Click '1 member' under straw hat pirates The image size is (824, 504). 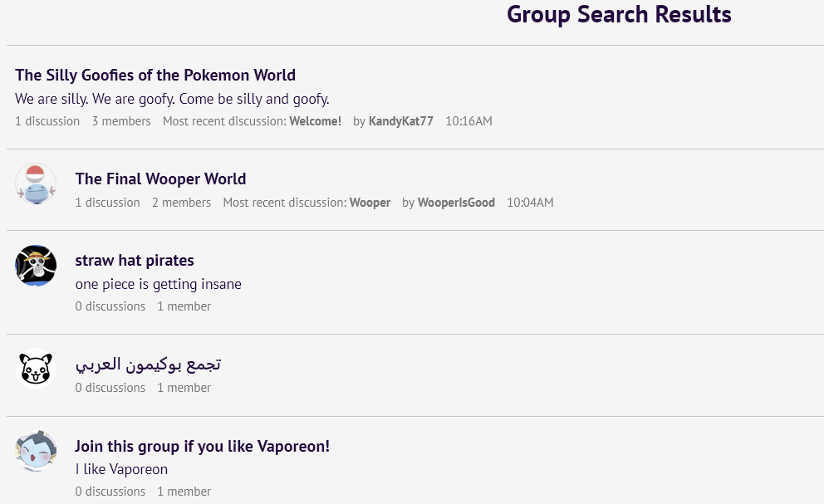(184, 306)
